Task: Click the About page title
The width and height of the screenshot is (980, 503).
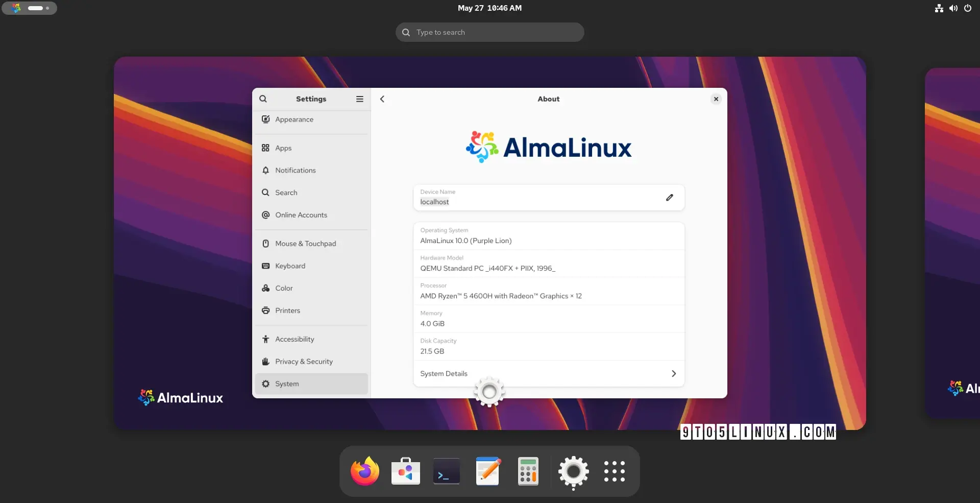Action: pos(548,99)
